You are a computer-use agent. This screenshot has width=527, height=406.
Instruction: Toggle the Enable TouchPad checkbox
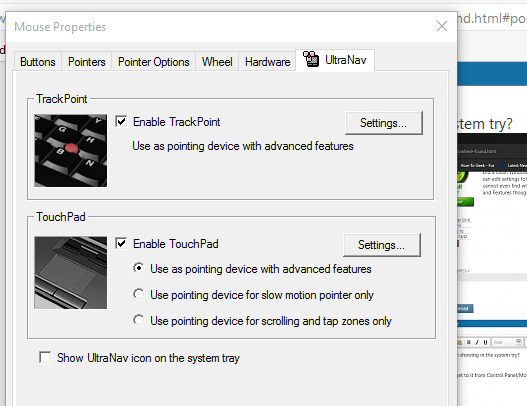121,243
